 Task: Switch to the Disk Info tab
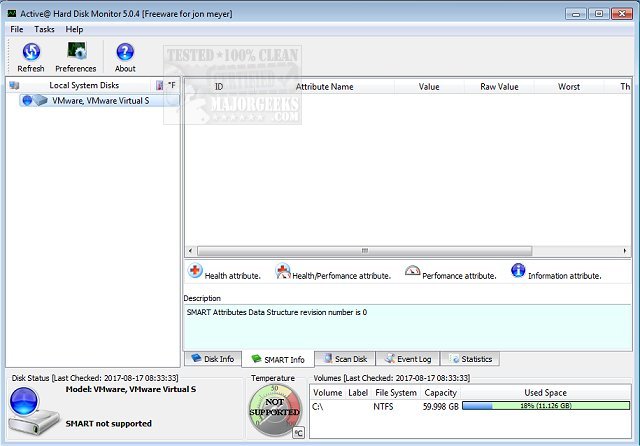pyautogui.click(x=213, y=359)
